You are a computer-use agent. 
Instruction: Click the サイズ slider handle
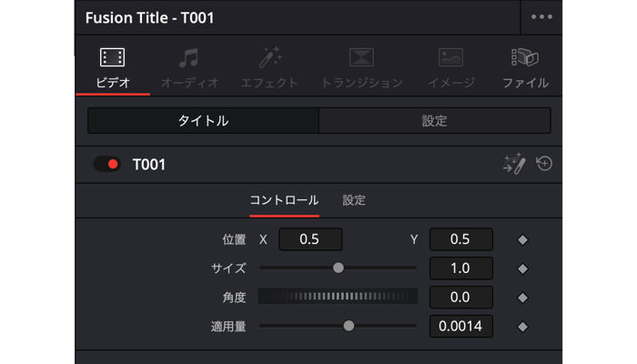338,268
